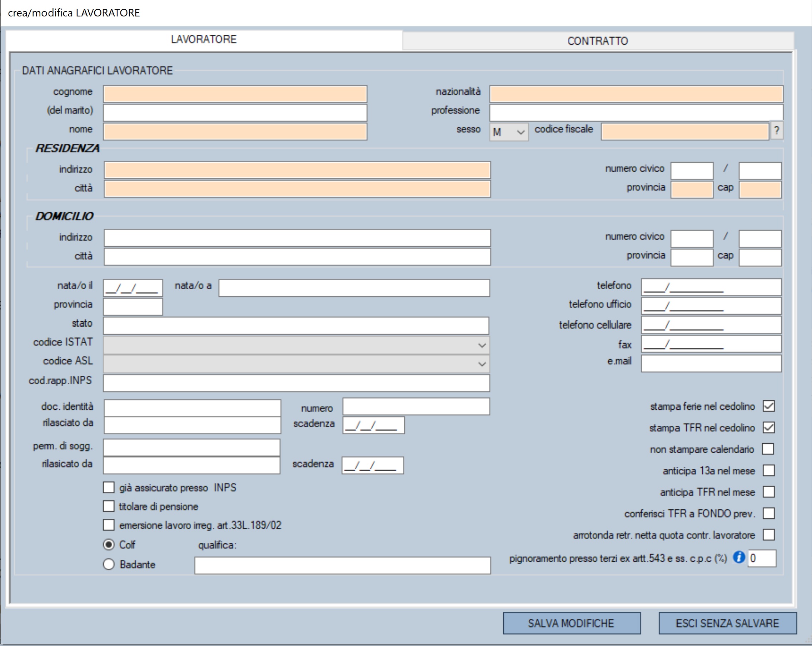
Task: Expand the codice ASL dropdown
Action: 297,364
